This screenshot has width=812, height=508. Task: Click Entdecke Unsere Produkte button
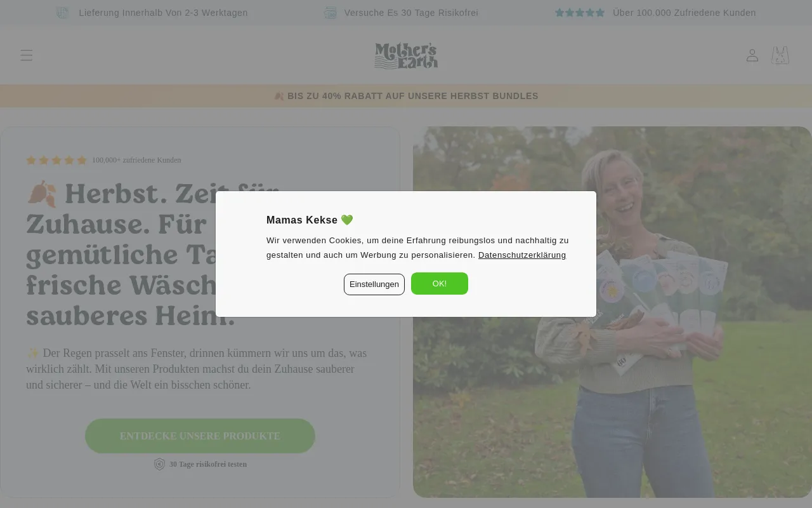click(200, 436)
